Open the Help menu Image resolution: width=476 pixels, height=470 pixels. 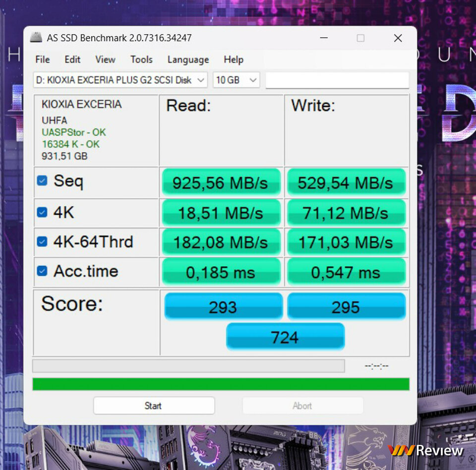click(x=234, y=59)
